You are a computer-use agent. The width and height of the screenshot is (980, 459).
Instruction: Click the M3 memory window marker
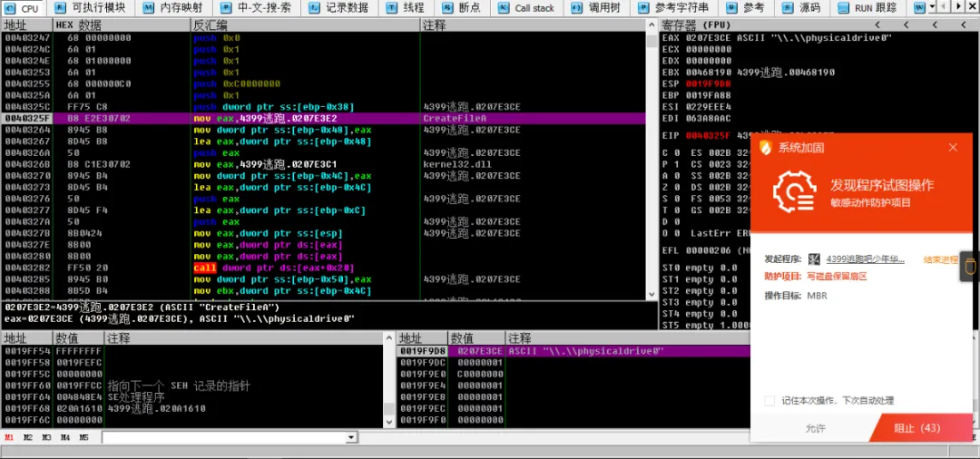tap(46, 438)
